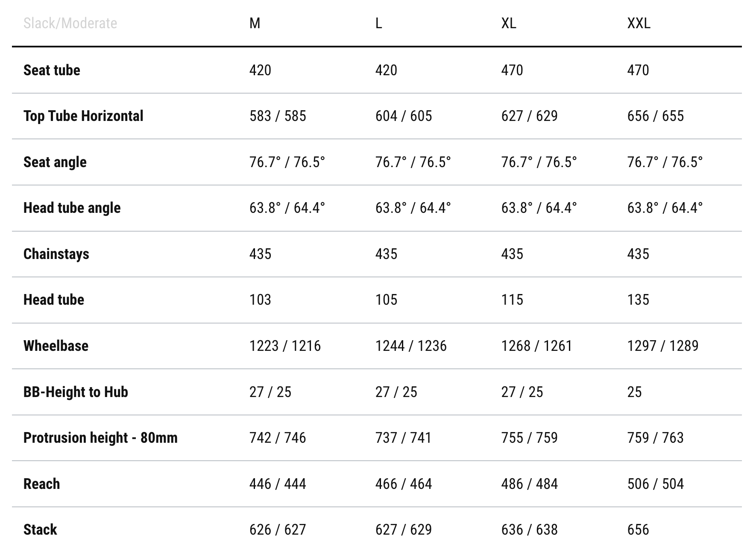Select the Top Tube Horizontal row label
The image size is (756, 559).
point(83,116)
